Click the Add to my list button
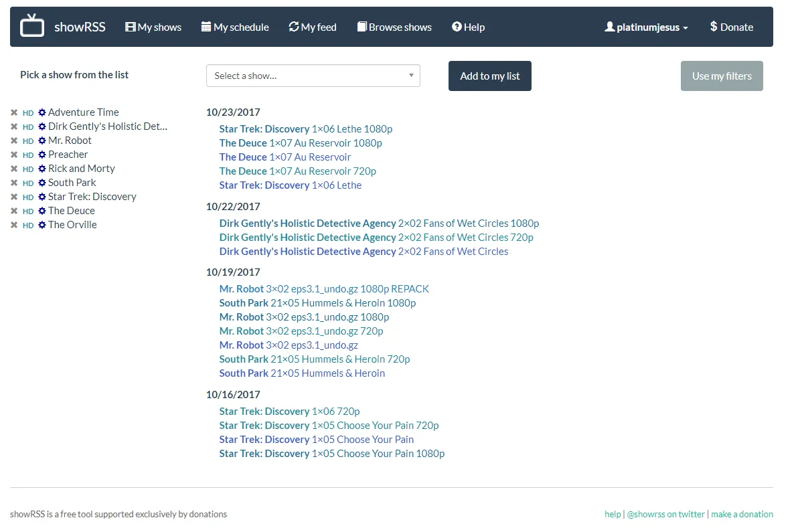This screenshot has height=532, width=798. [x=489, y=76]
